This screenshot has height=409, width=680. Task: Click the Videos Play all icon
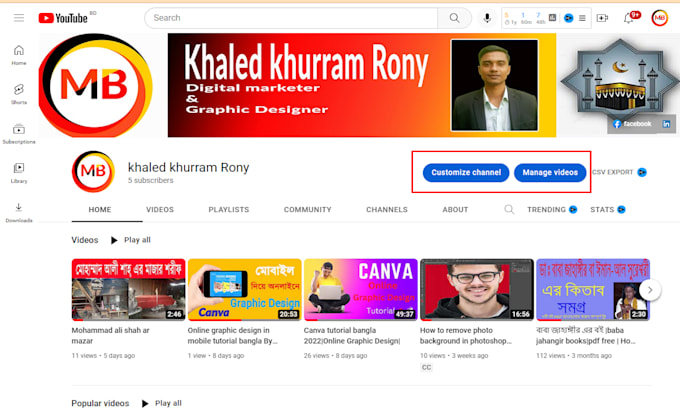pyautogui.click(x=114, y=240)
